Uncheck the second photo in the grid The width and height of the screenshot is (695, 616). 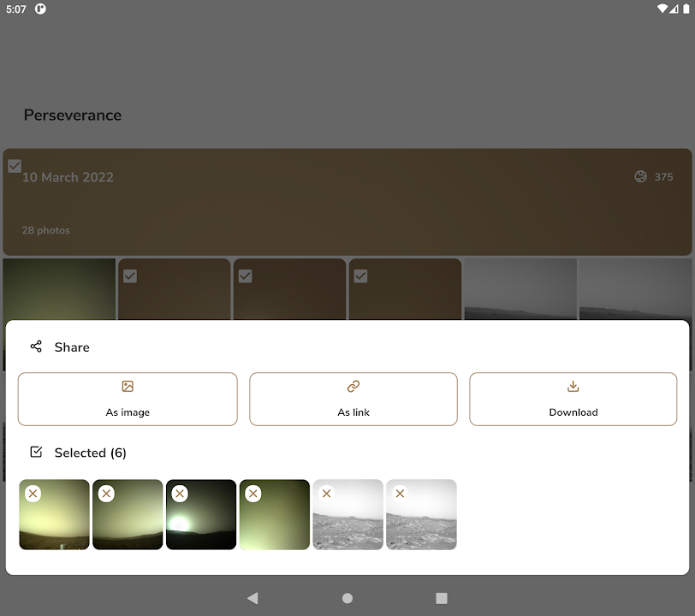[130, 275]
